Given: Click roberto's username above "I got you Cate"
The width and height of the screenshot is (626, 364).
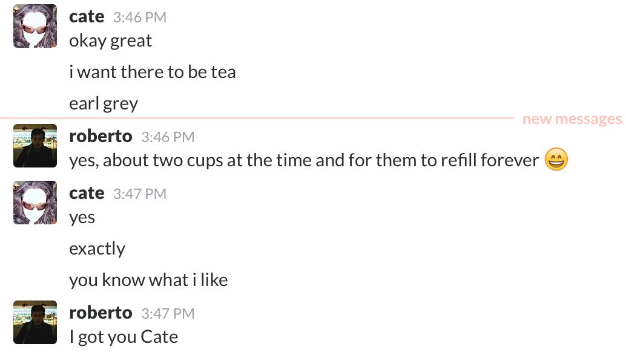Looking at the screenshot, I should (100, 313).
